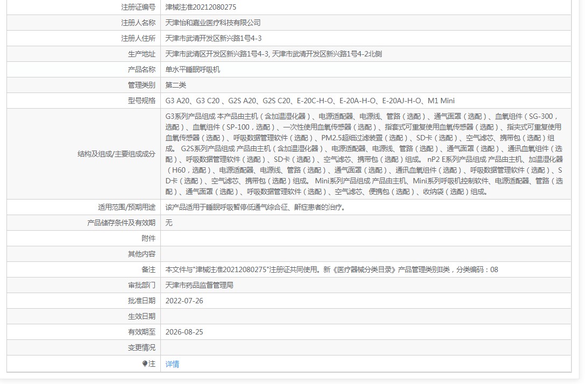Select the model list starting G3 A20
Screen dimensions: 588x384
310,101
